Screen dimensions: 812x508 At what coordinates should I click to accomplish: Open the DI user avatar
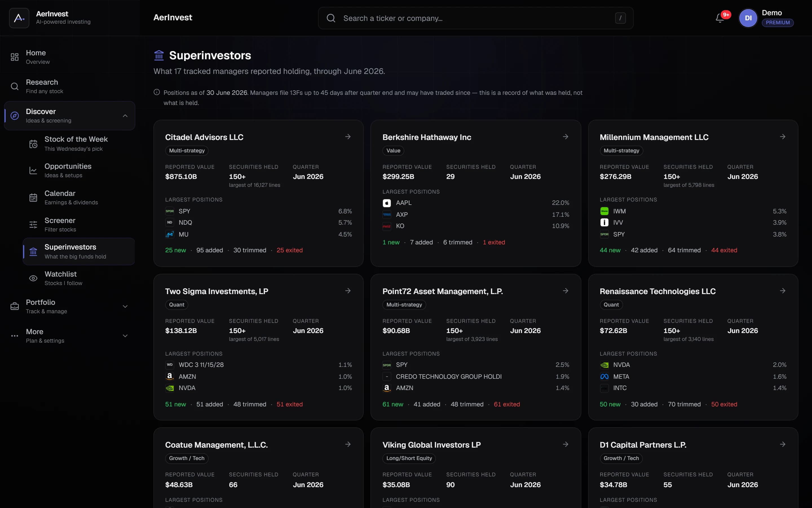tap(748, 18)
